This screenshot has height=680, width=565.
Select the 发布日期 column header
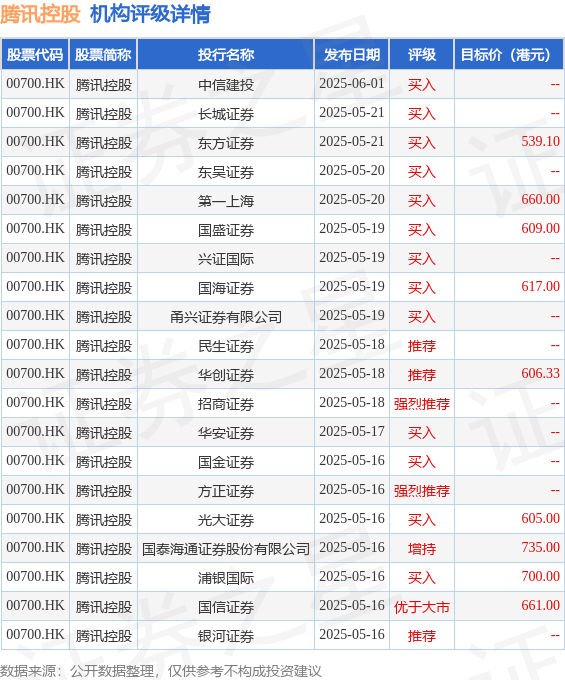(x=352, y=55)
